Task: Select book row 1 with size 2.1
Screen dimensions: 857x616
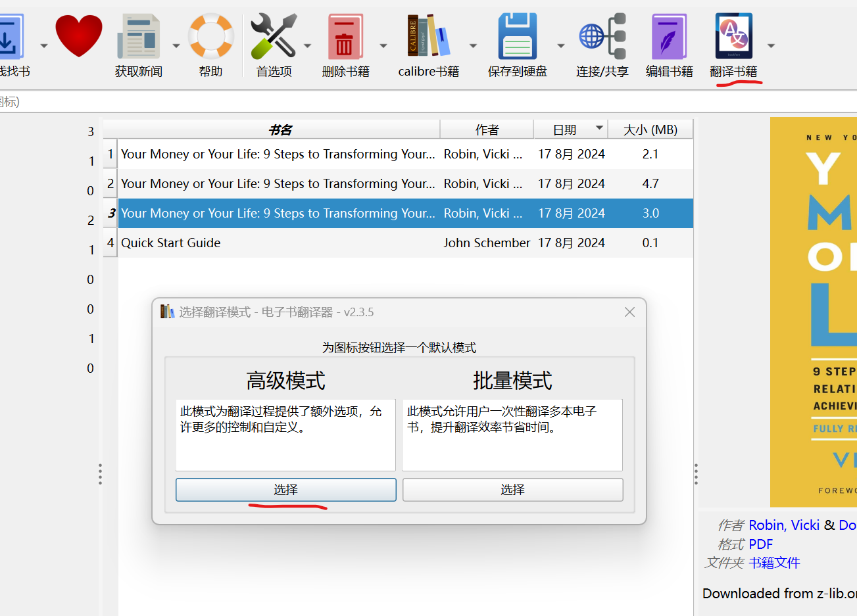Action: click(x=405, y=154)
